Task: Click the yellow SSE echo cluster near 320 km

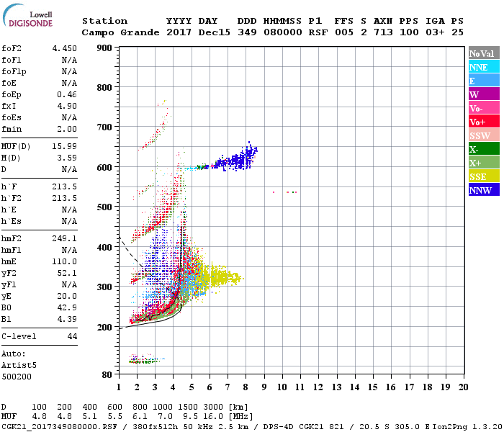Action: [x=220, y=276]
